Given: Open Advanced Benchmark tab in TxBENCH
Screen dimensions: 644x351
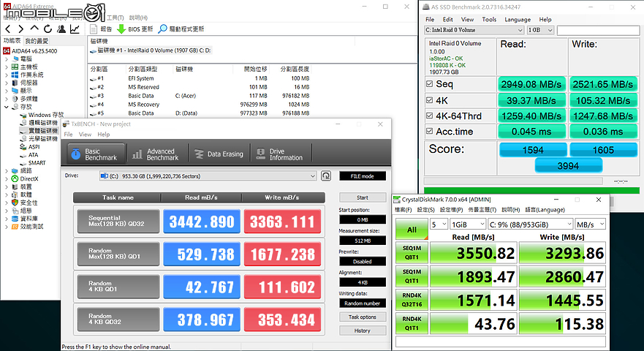Looking at the screenshot, I should coord(156,154).
